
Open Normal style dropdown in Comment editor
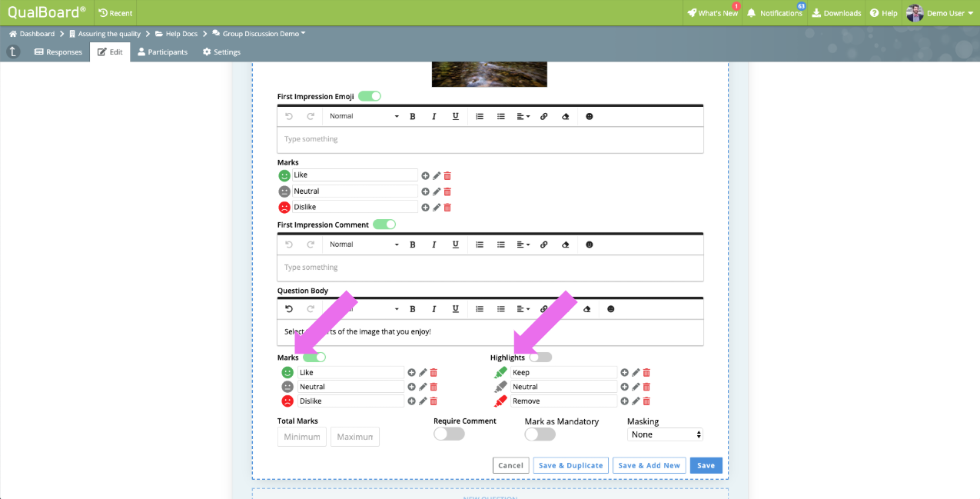[x=364, y=245]
